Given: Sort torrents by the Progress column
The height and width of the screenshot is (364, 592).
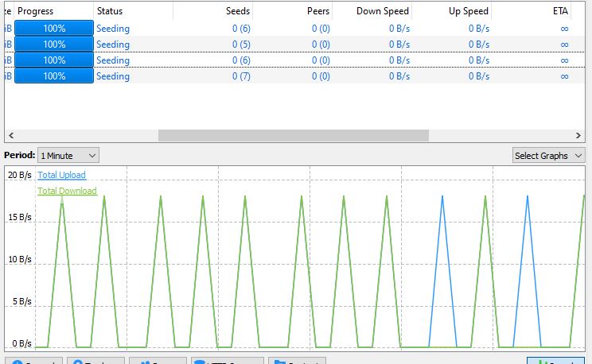Looking at the screenshot, I should point(53,11).
